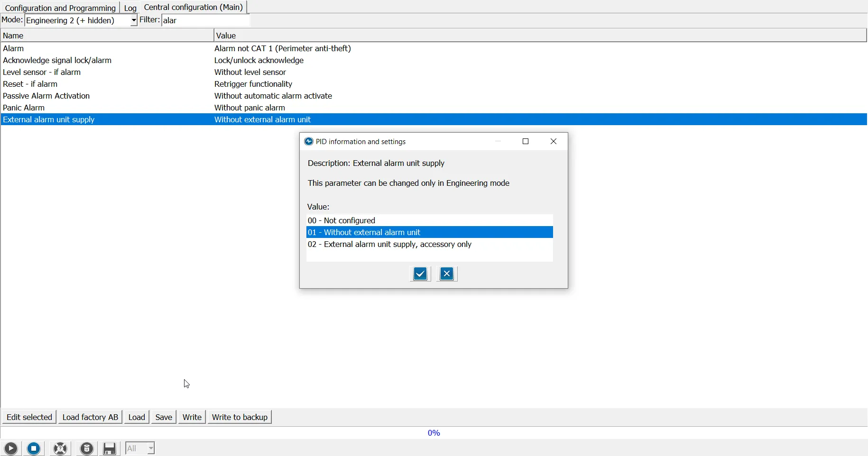
Task: Confirm the PID value with the checkmark button
Action: coord(420,274)
